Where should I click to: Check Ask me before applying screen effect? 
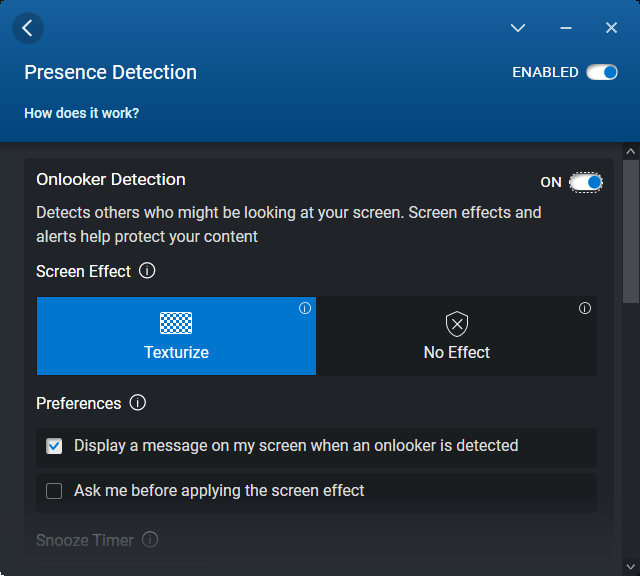(x=54, y=491)
